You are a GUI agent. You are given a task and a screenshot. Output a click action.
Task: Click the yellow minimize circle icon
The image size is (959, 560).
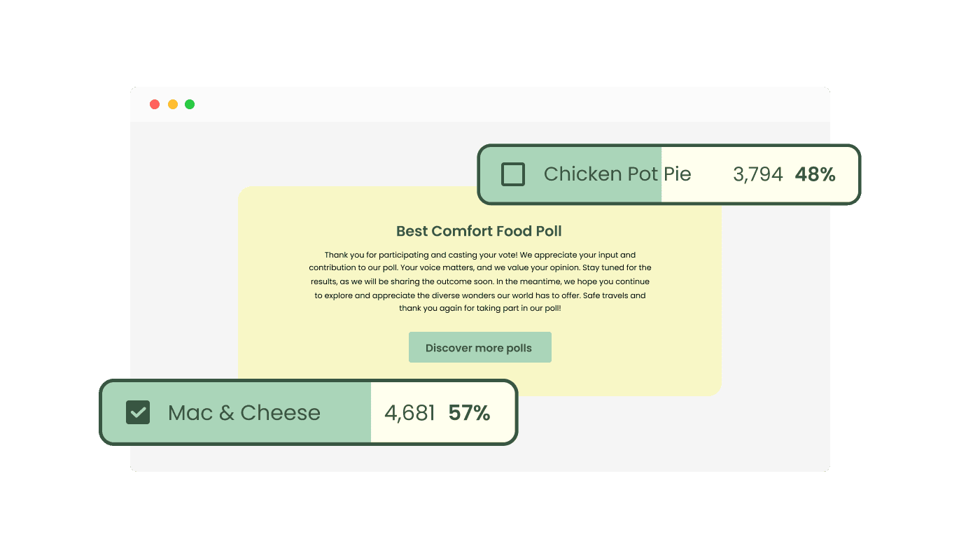coord(172,104)
